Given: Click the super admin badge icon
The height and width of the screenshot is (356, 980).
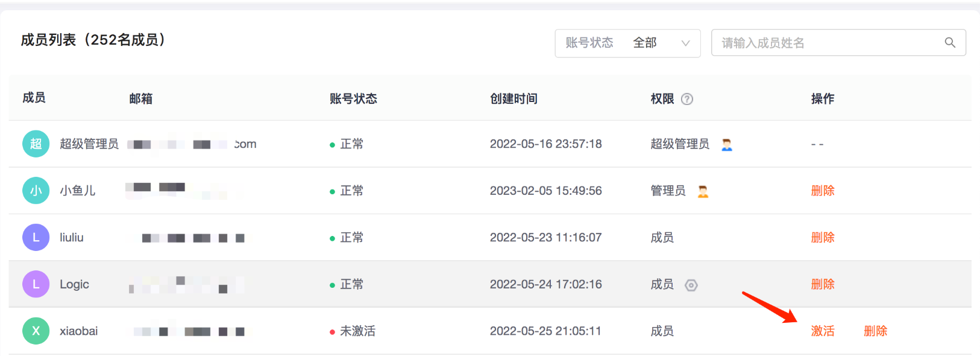Looking at the screenshot, I should pos(727,144).
